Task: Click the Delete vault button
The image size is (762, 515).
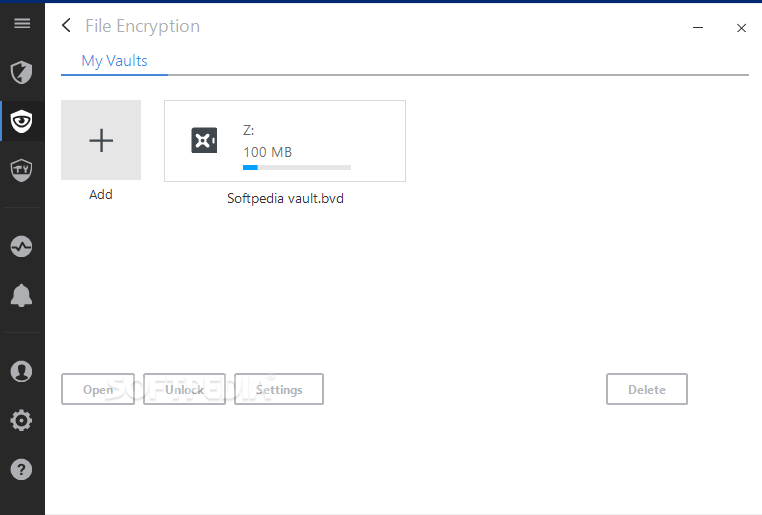Action: click(647, 389)
